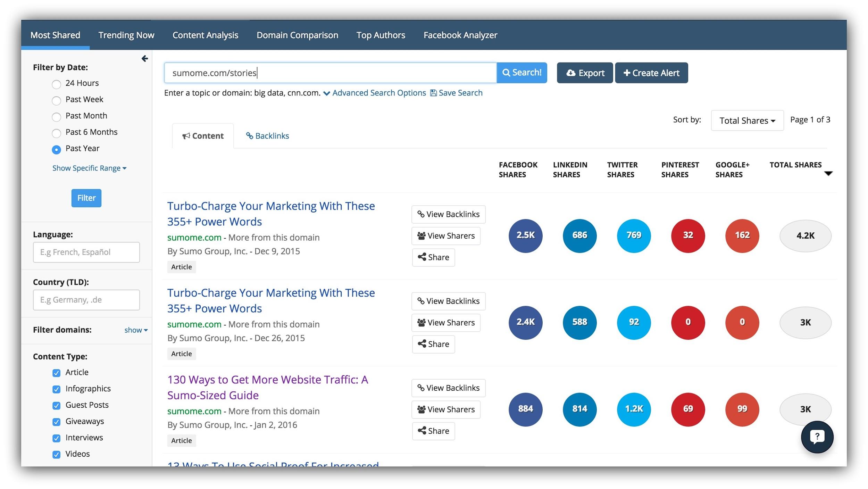Screen dimensions: 868x489
Task: Uncheck the Infographics content type
Action: [56, 389]
